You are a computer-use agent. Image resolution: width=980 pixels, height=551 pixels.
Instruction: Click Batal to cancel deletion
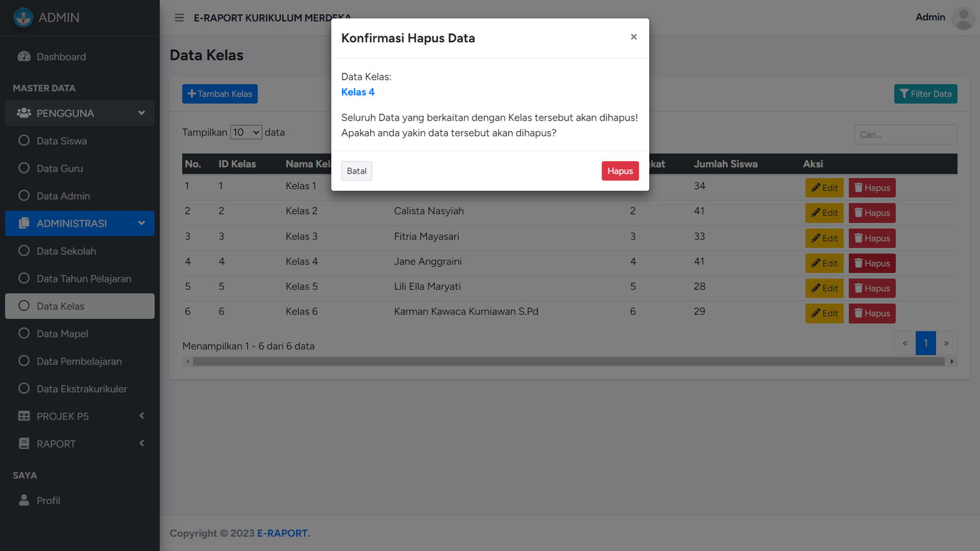pos(356,171)
